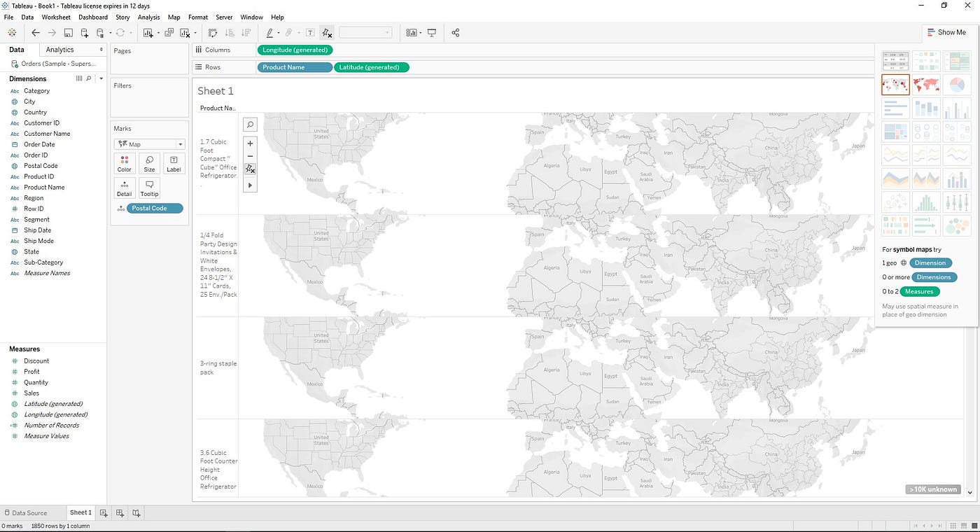Select the Profit measure field
The height and width of the screenshot is (532, 980).
(31, 372)
